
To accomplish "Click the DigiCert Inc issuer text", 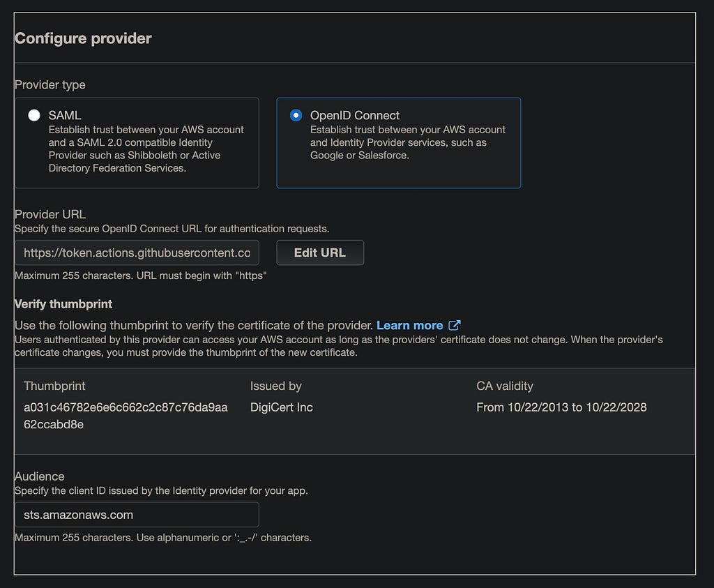I will [x=282, y=407].
